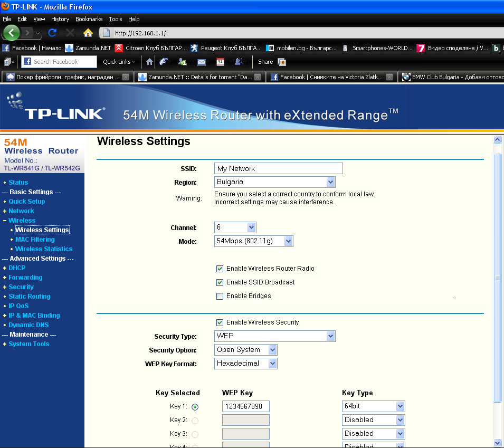Uncheck Enable Wireless Router Radio
Viewport: 504px width, 448px height.
[220, 269]
